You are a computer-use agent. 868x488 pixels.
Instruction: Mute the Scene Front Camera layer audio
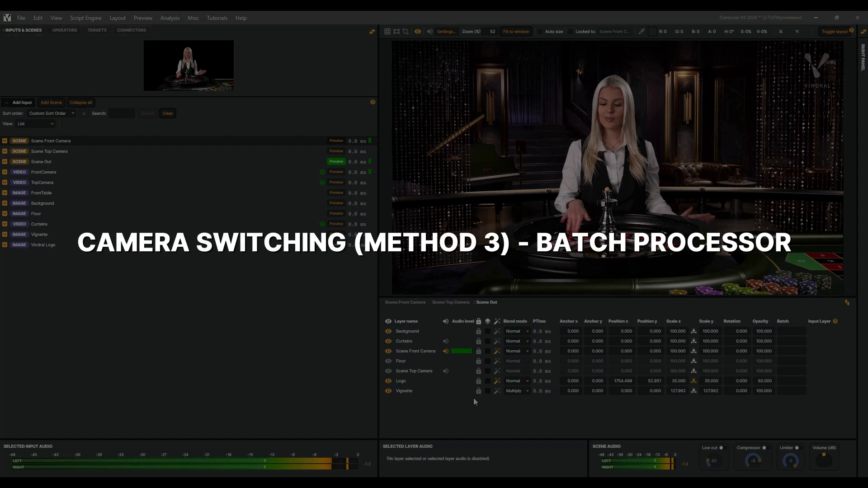pyautogui.click(x=445, y=351)
